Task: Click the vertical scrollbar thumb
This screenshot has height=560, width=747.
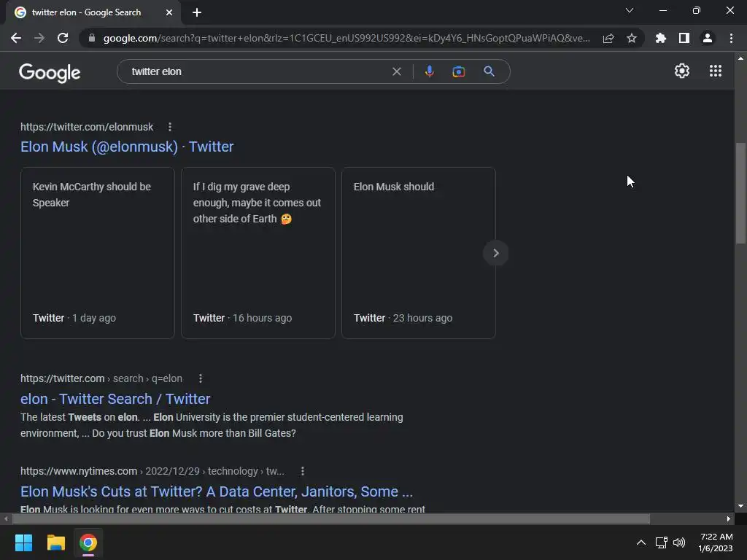Action: (x=740, y=192)
